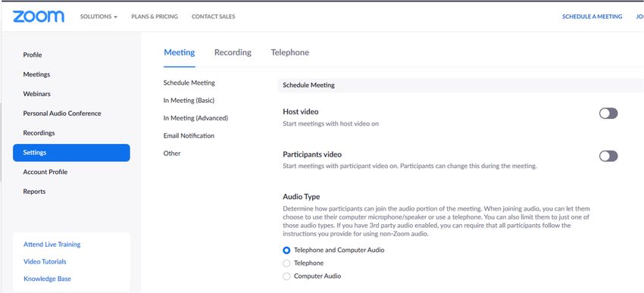The width and height of the screenshot is (644, 293).
Task: Enable the Host video toggle
Action: click(608, 114)
